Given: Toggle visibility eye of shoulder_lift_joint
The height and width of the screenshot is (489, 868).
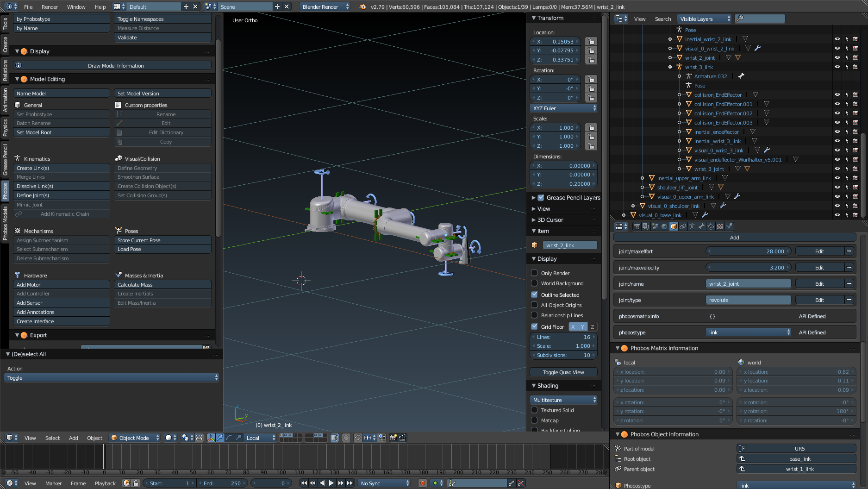Looking at the screenshot, I should pyautogui.click(x=837, y=188).
